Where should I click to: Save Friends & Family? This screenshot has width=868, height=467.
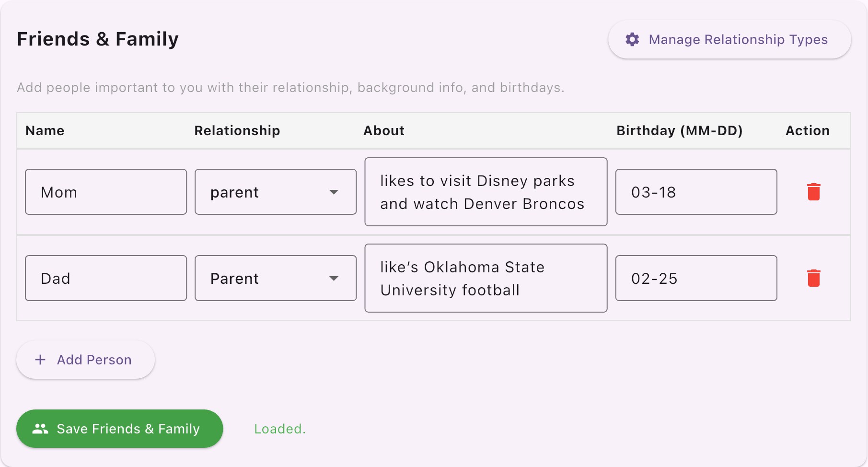click(120, 429)
